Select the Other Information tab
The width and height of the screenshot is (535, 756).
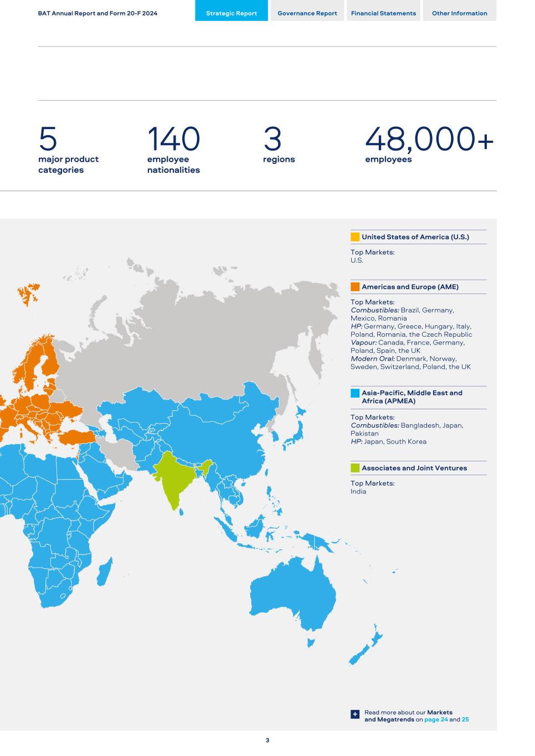pos(459,13)
